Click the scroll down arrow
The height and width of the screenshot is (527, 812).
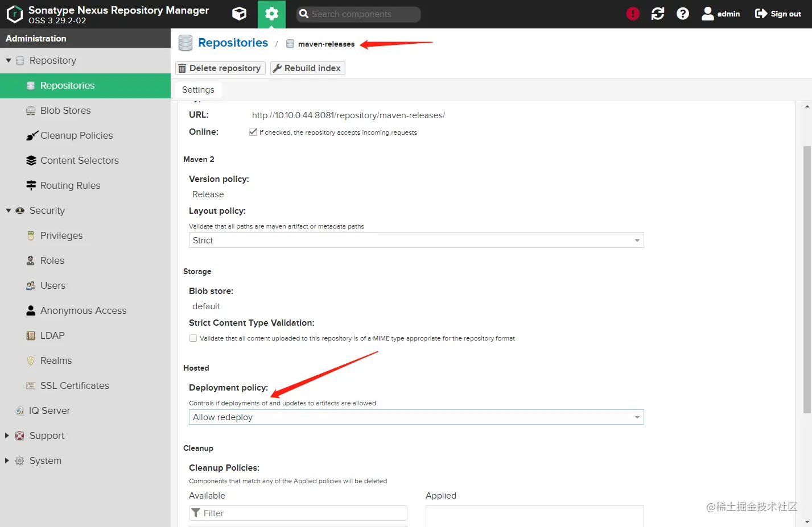pyautogui.click(x=807, y=521)
